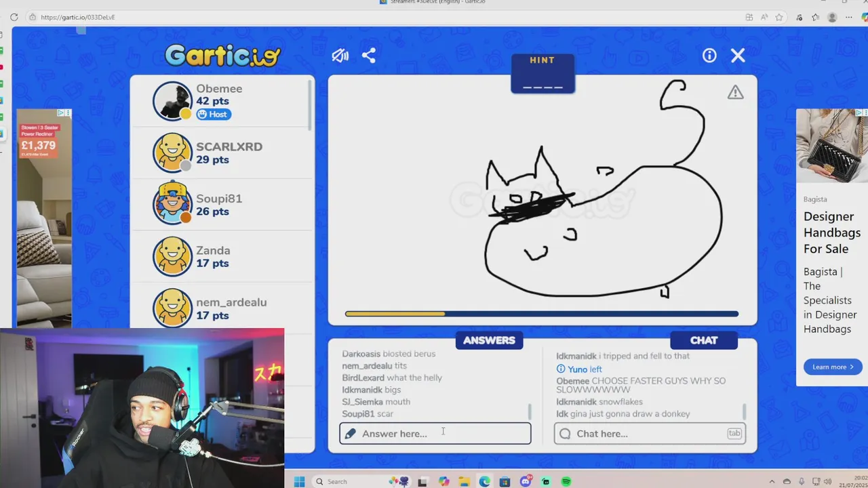Switch to ANSWERS panel label
Image resolution: width=868 pixels, height=488 pixels.
click(489, 340)
